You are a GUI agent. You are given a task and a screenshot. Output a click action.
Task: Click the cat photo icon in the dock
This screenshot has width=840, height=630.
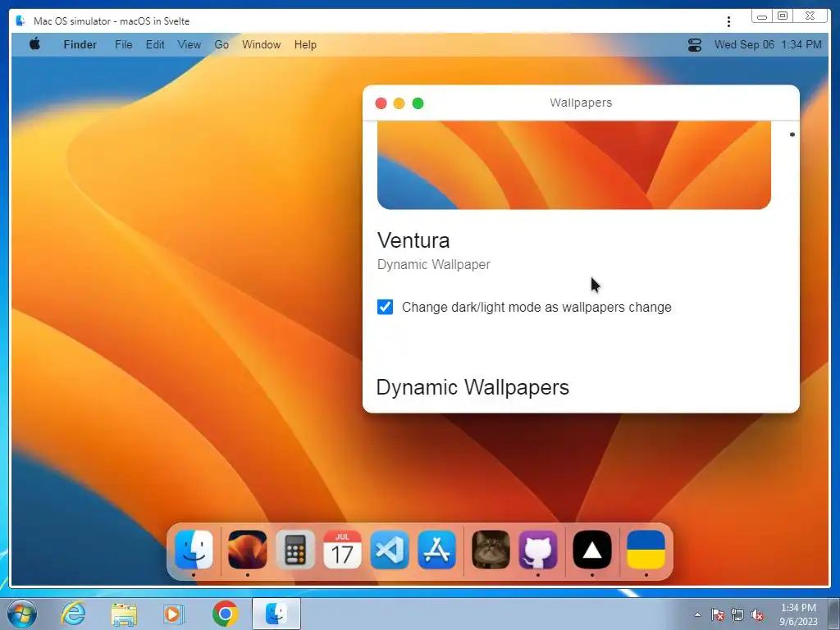click(x=491, y=550)
